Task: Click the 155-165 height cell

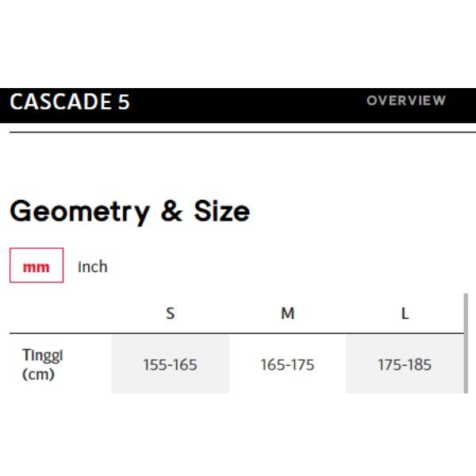Action: [x=170, y=365]
